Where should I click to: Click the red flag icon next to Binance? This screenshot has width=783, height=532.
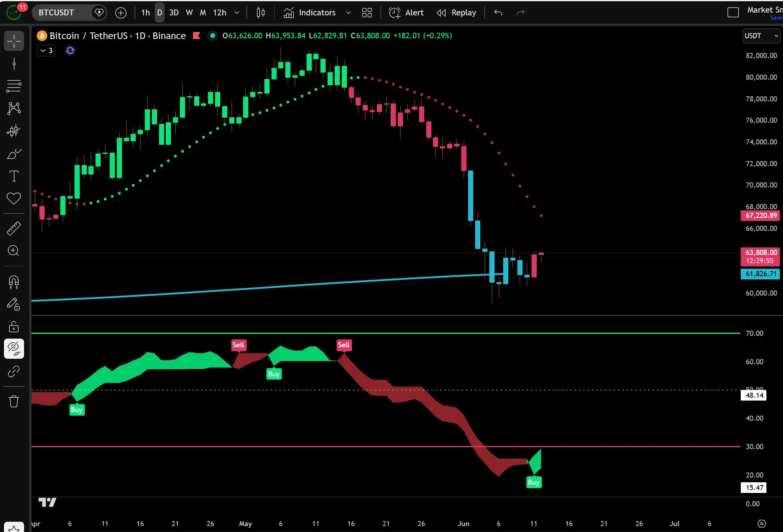coord(196,36)
